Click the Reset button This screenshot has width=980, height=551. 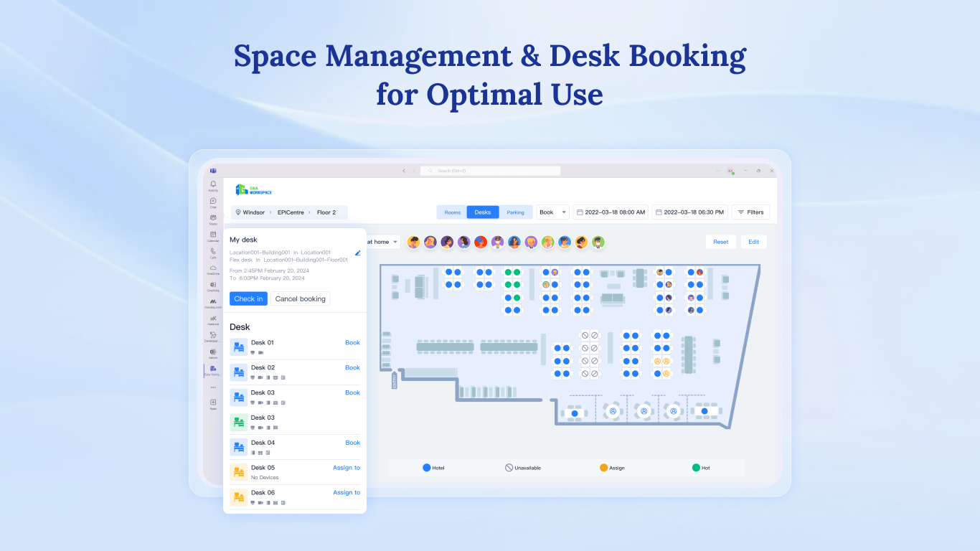pos(720,242)
